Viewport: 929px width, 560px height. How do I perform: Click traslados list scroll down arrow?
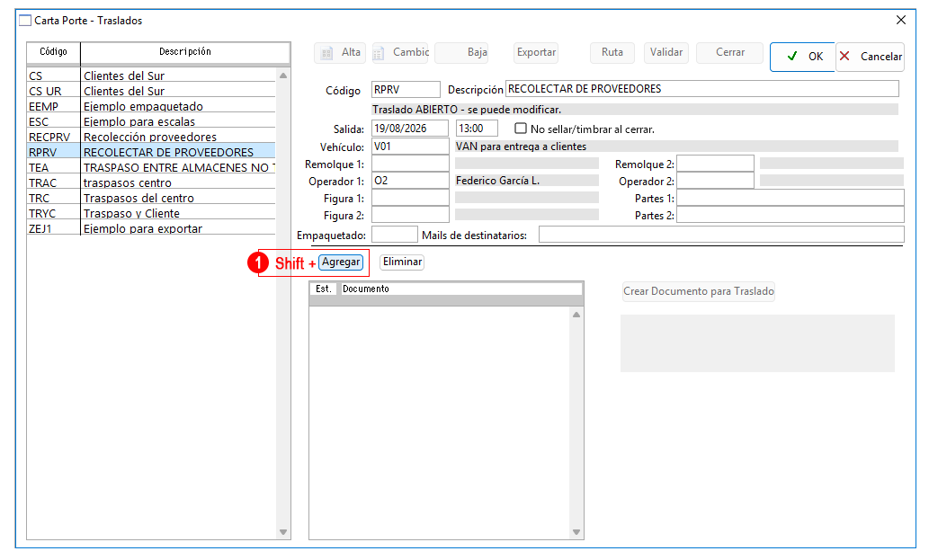[283, 532]
